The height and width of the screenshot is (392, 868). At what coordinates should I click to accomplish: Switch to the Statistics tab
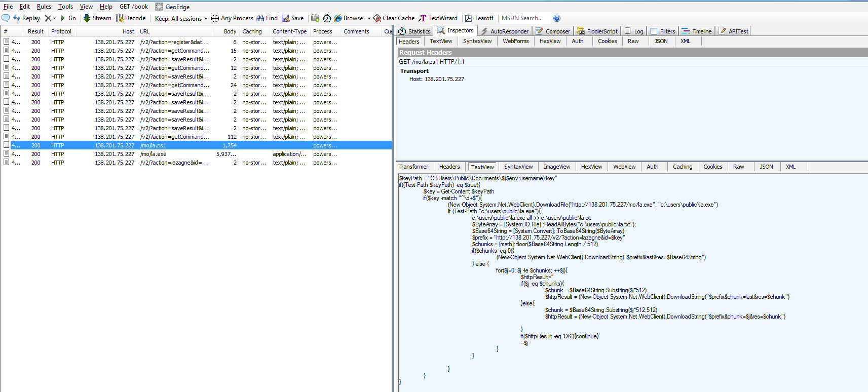point(414,31)
